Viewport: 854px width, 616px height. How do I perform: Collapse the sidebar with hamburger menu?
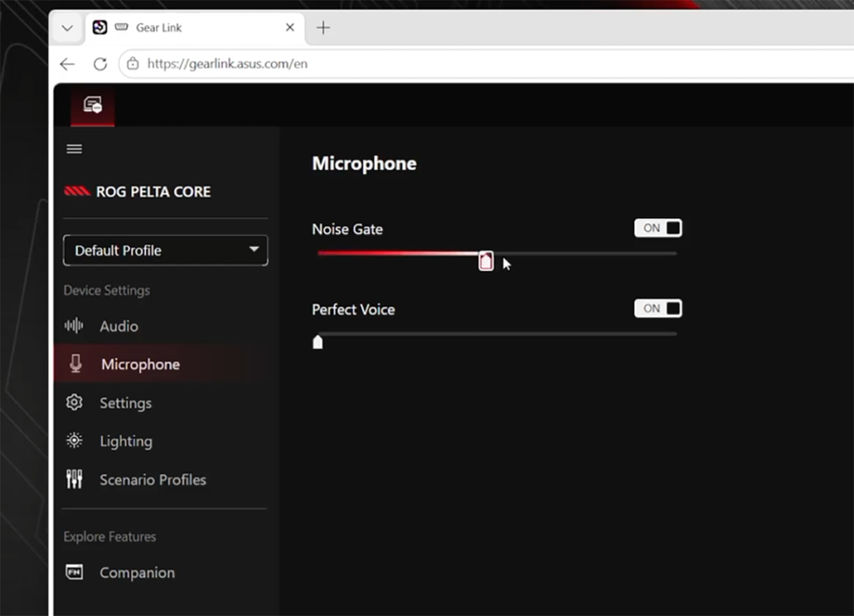74,149
